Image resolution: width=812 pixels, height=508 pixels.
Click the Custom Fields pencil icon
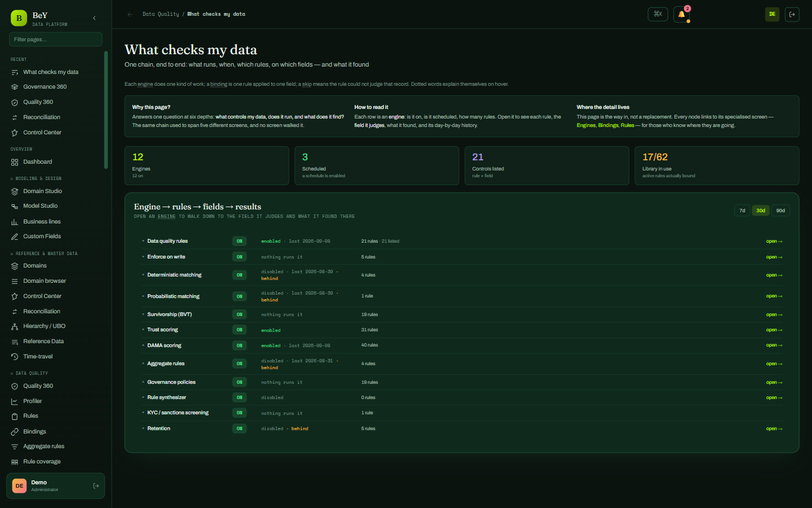tap(15, 237)
